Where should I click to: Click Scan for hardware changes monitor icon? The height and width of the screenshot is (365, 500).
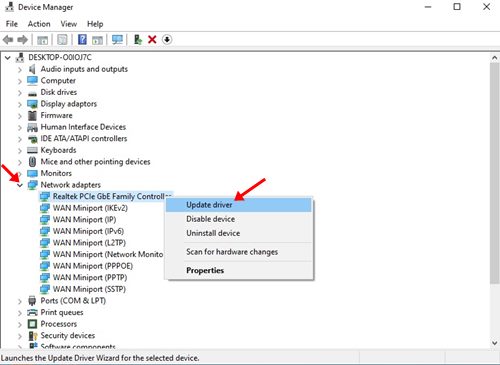click(117, 40)
